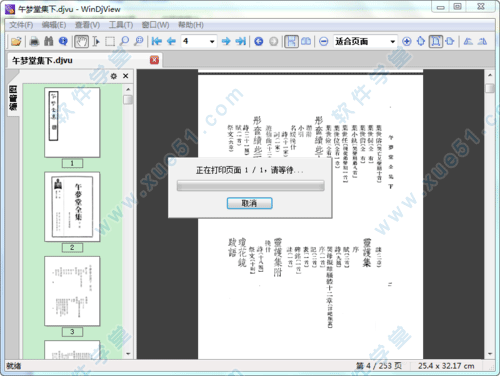The height and width of the screenshot is (376, 500).
Task: Open the 帮助(H) menu
Action: (191, 25)
